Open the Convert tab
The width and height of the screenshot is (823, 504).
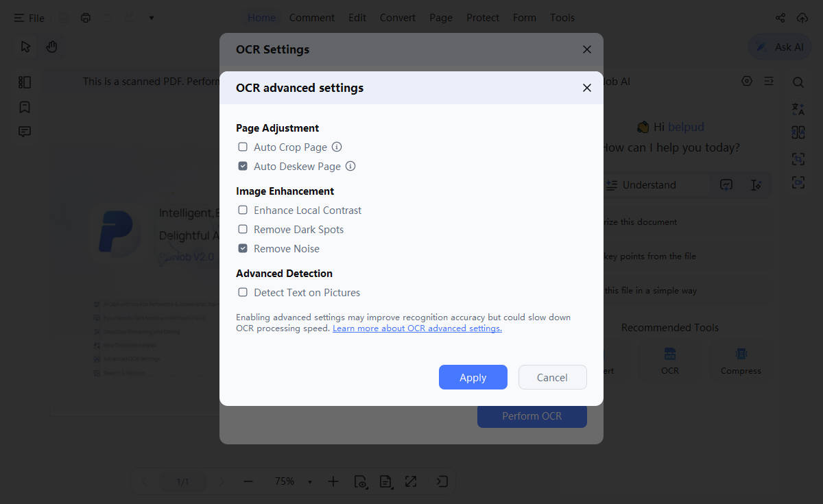click(x=398, y=18)
